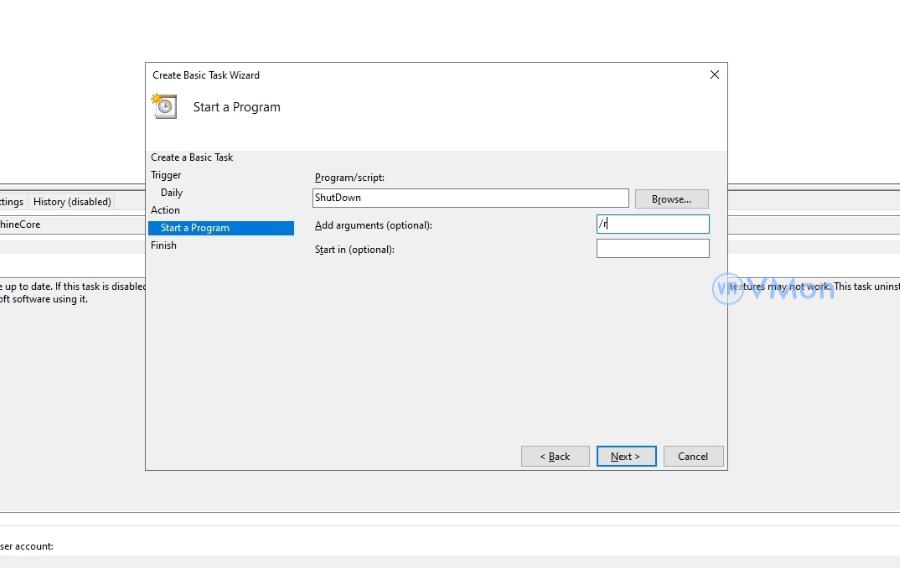Select the Daily sub-step

point(172,192)
